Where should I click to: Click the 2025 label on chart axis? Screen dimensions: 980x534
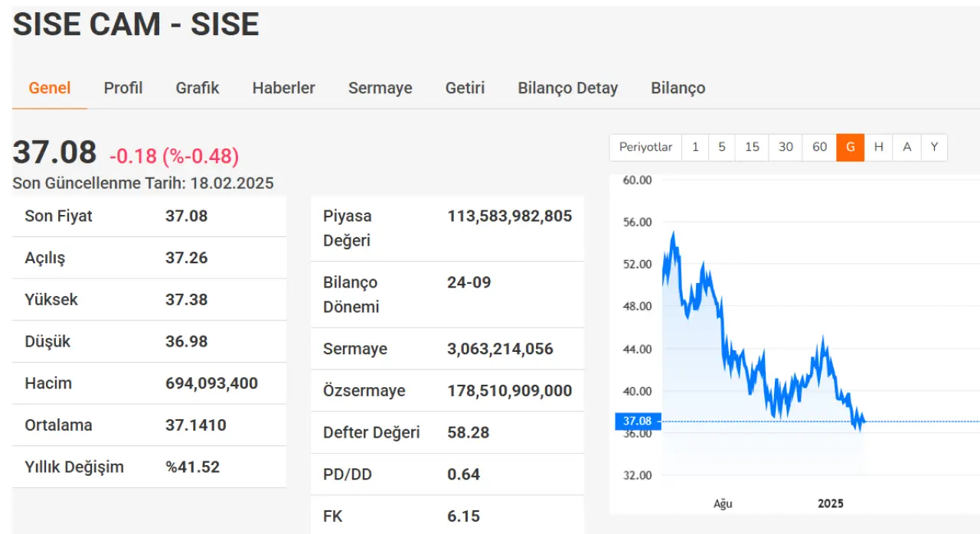pos(830,503)
